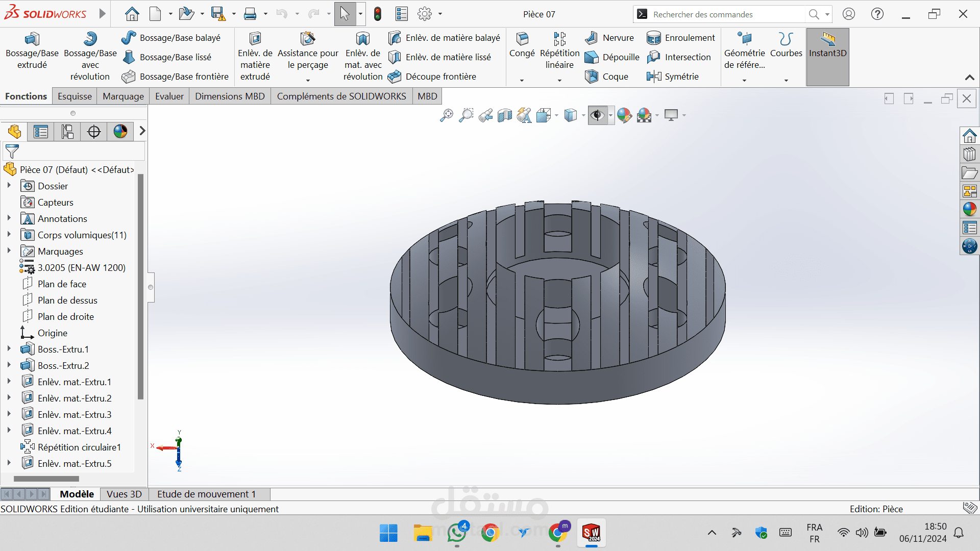Image resolution: width=980 pixels, height=551 pixels.
Task: Open the section view icon in view toolbar
Action: (x=505, y=116)
